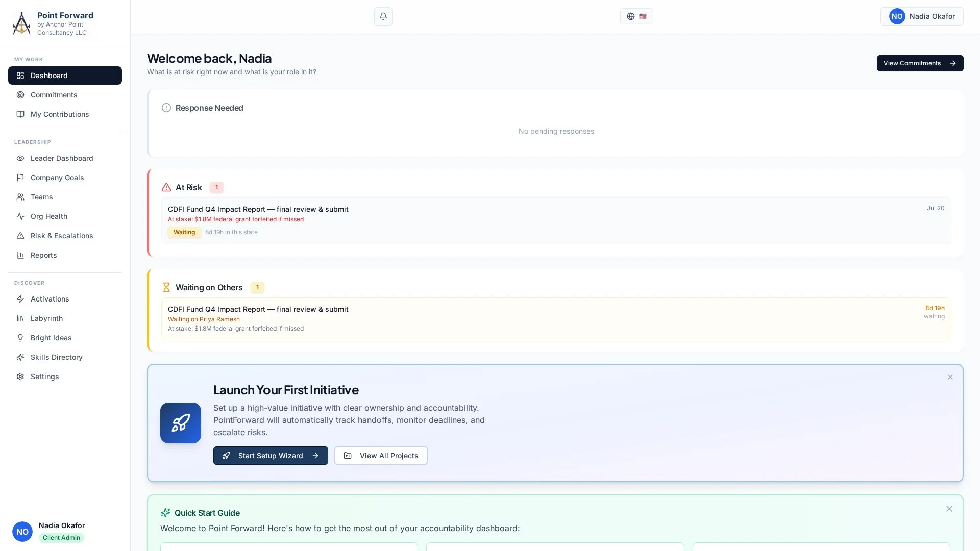Click the Activations lightning icon
Viewport: 980px width, 551px height.
[x=20, y=299]
